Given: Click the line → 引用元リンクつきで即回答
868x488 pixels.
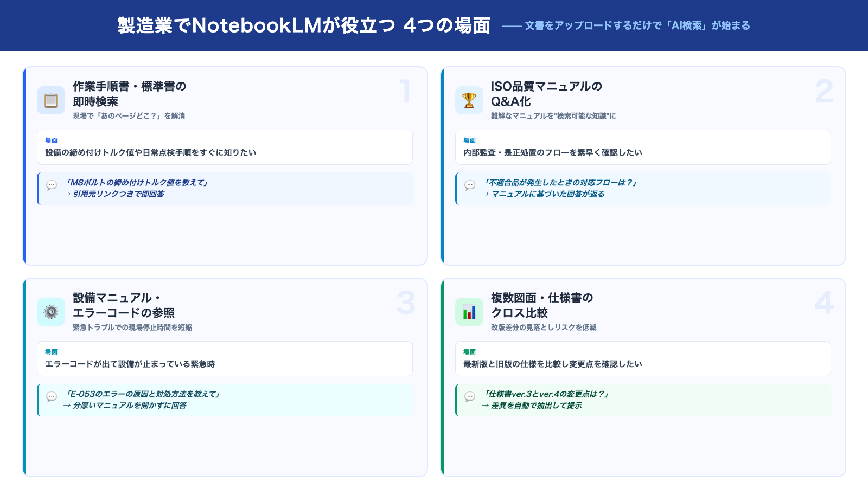Looking at the screenshot, I should (113, 194).
